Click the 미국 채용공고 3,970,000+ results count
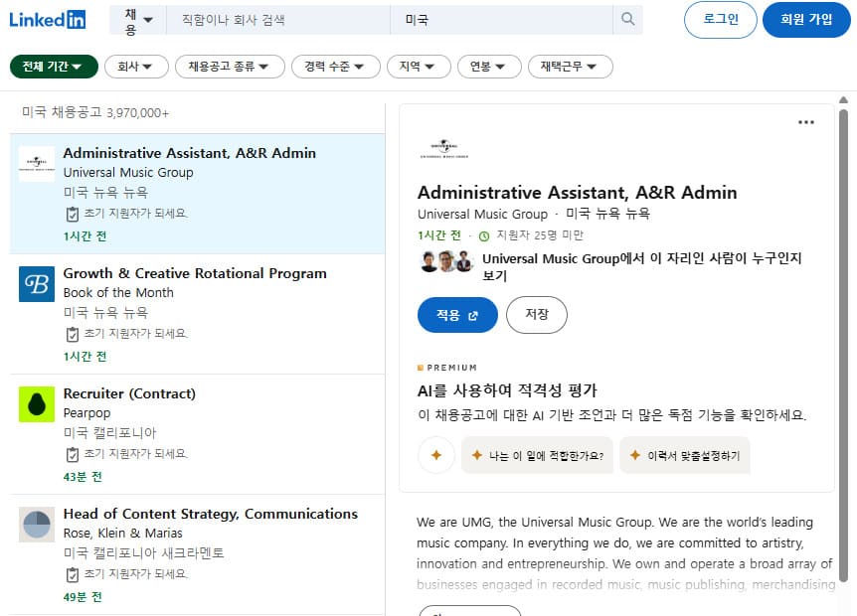The image size is (857, 616). (95, 112)
